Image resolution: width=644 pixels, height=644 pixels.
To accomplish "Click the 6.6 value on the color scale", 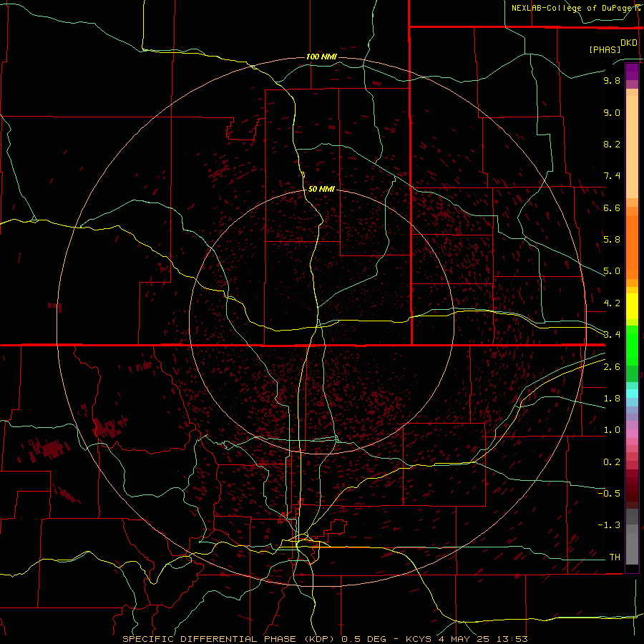I will 612,208.
